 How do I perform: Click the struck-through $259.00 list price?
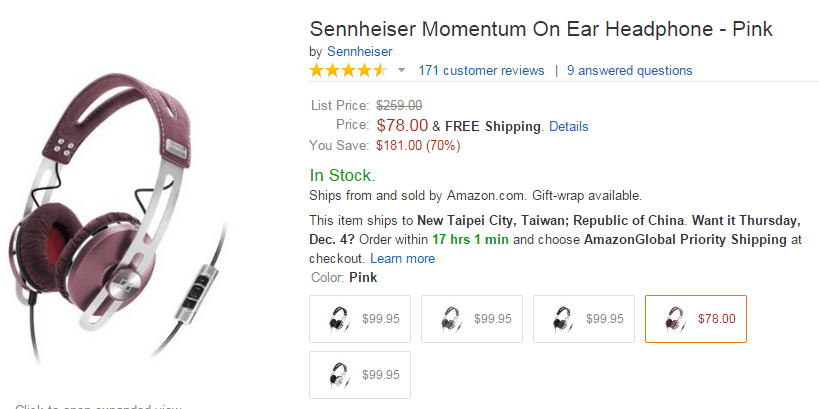pos(399,105)
